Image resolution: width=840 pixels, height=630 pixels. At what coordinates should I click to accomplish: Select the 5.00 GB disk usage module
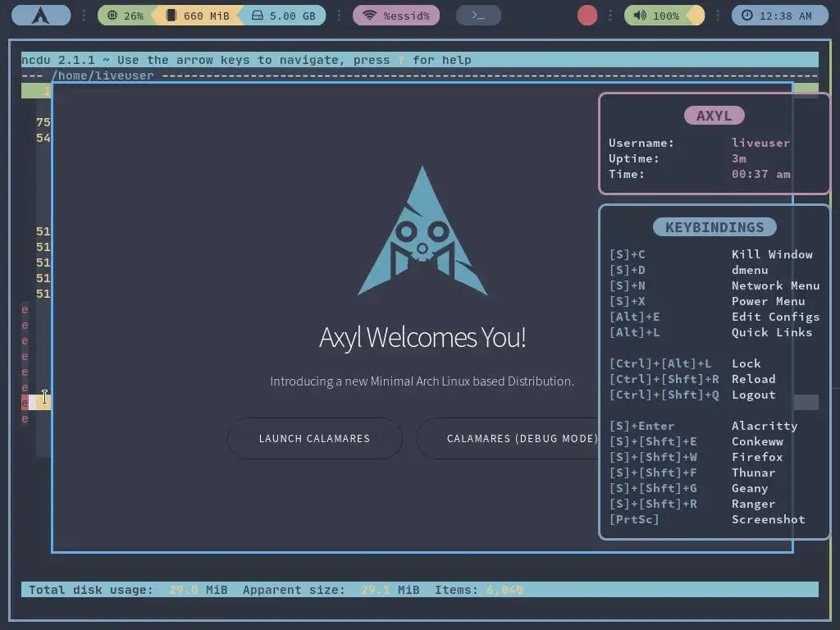tap(283, 16)
